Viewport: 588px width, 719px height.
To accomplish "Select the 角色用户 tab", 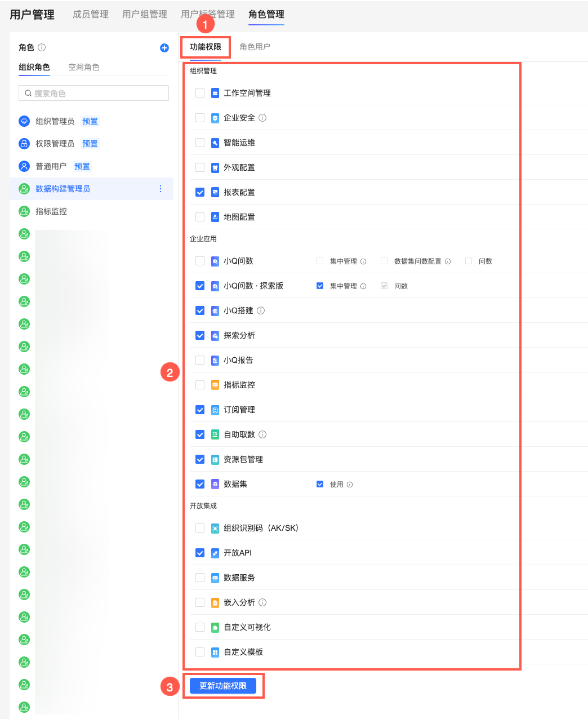I will pos(255,47).
